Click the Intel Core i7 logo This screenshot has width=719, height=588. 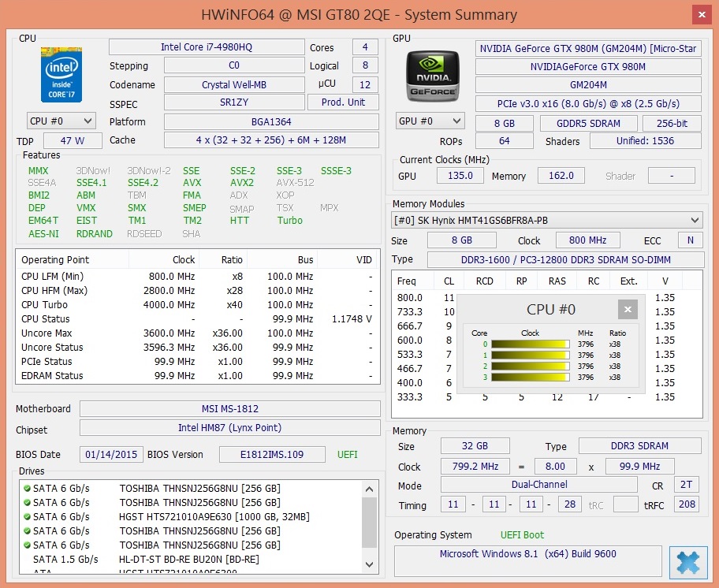pos(61,74)
